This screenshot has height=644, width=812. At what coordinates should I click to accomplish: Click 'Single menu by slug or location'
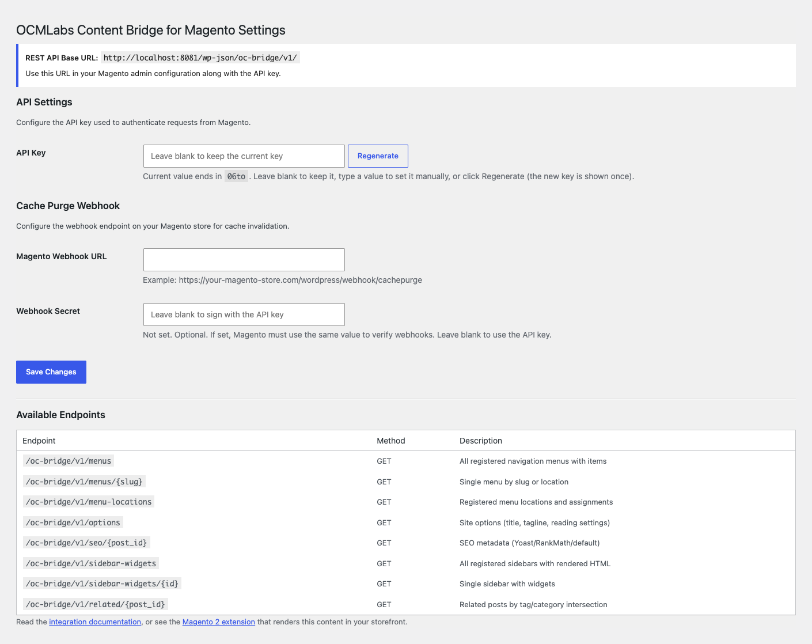point(514,482)
